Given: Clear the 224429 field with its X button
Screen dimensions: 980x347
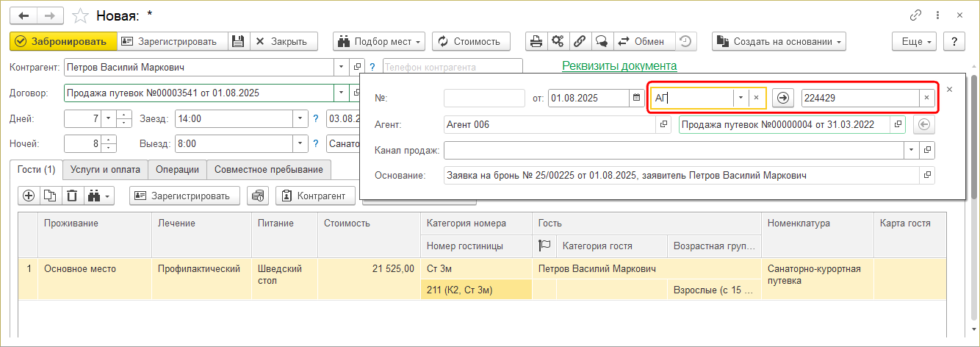Looking at the screenshot, I should click(x=926, y=98).
